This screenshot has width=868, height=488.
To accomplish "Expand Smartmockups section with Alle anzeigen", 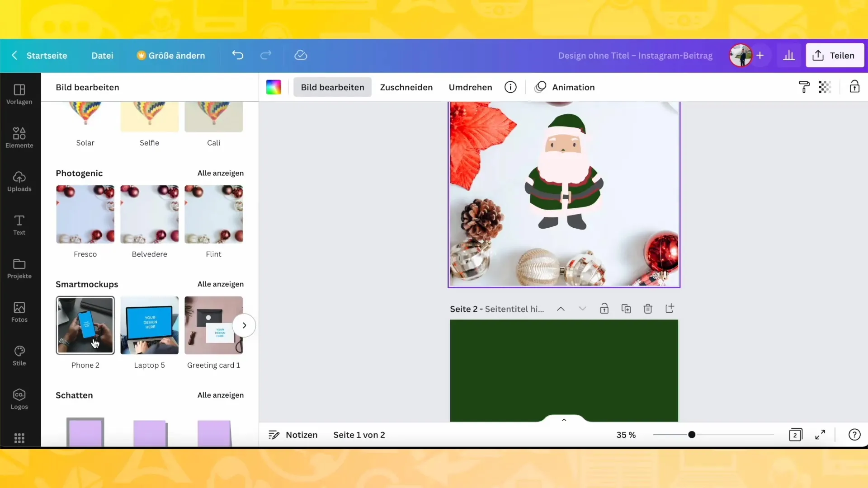I will click(x=221, y=284).
